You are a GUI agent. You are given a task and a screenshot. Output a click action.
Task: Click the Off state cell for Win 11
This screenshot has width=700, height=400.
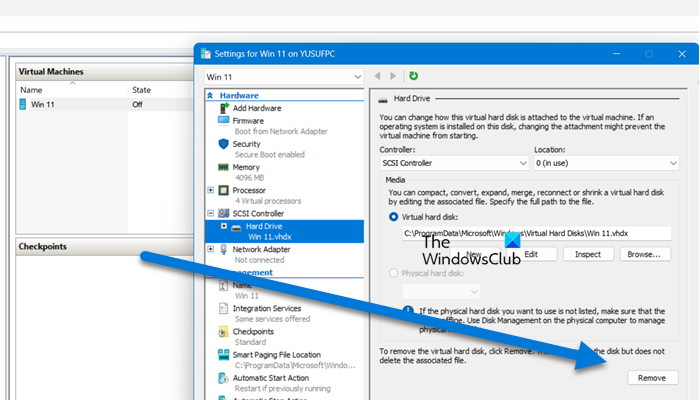[x=137, y=104]
